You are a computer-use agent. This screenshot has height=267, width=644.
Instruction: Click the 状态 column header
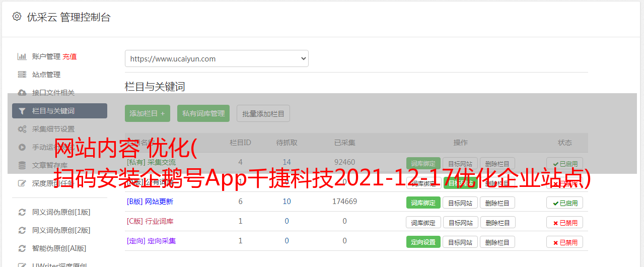point(565,143)
